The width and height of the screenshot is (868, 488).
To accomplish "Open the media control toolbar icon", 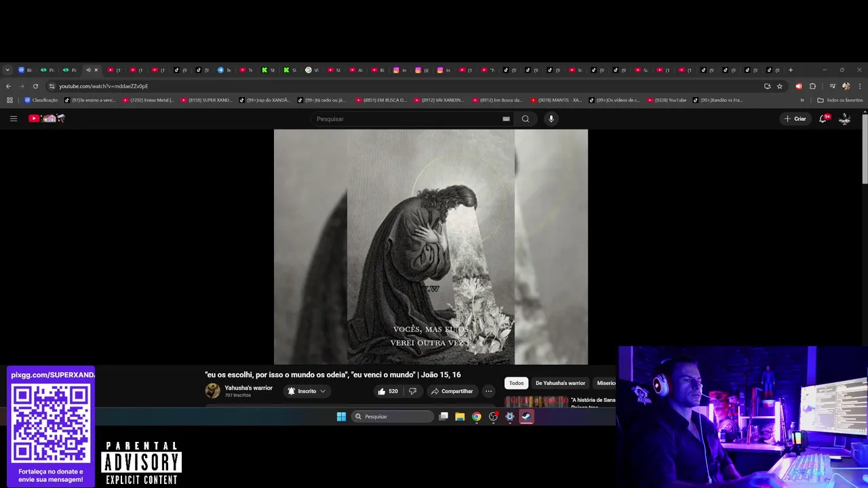I will [x=833, y=86].
